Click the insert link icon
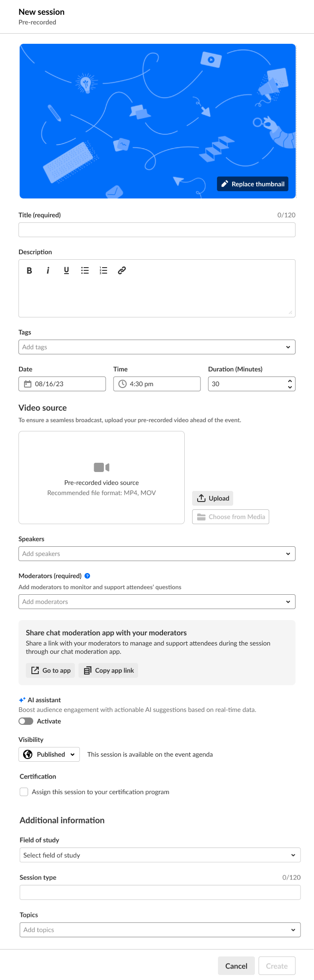This screenshot has width=314, height=980. pos(122,270)
